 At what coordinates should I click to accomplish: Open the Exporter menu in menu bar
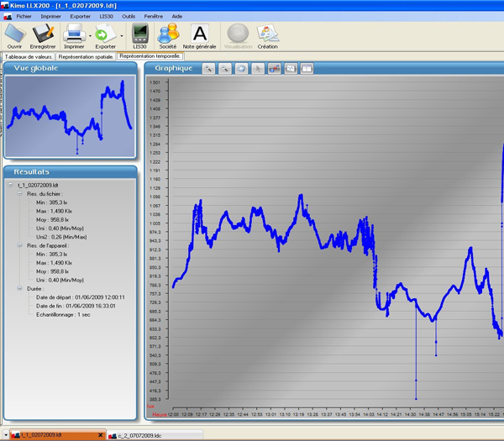pyautogui.click(x=81, y=17)
